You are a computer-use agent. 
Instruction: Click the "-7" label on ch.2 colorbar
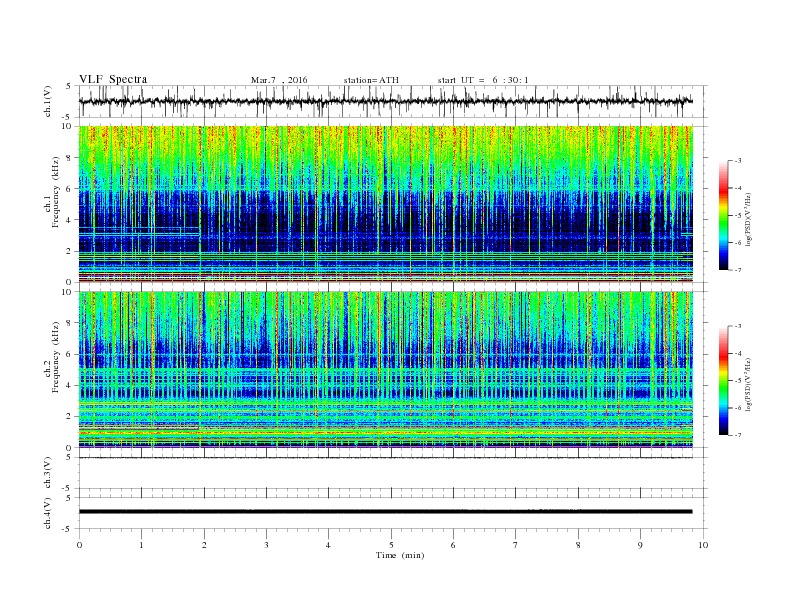[x=738, y=435]
